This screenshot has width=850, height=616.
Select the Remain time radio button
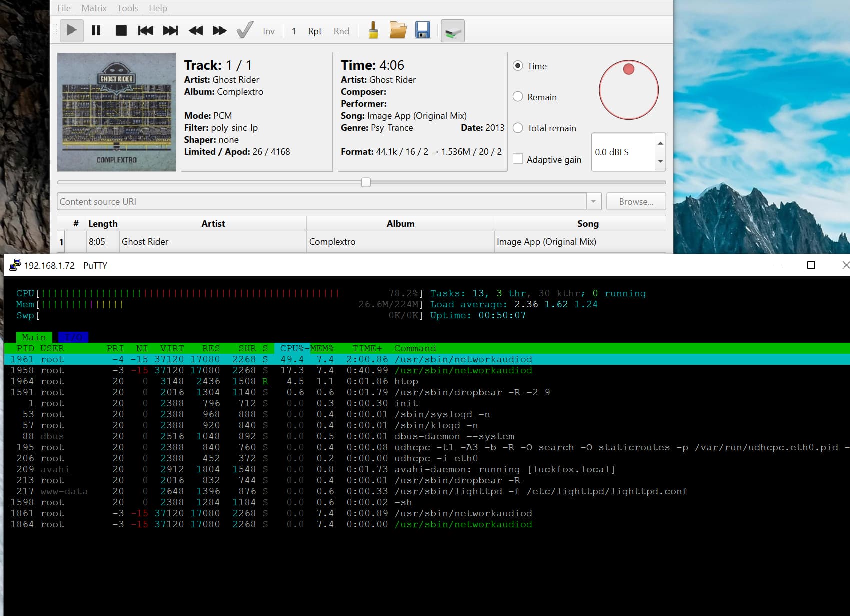tap(518, 97)
